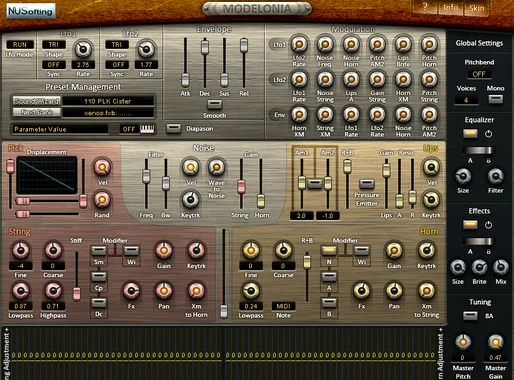Viewport: 514px width, 380px height.
Task: Open the preset name 110 PLK Cister
Action: (108, 101)
